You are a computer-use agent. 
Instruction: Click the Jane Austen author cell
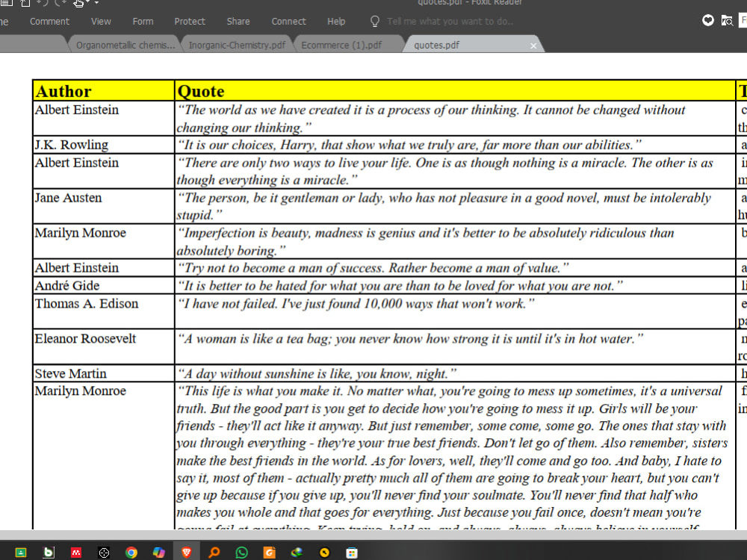click(103, 206)
